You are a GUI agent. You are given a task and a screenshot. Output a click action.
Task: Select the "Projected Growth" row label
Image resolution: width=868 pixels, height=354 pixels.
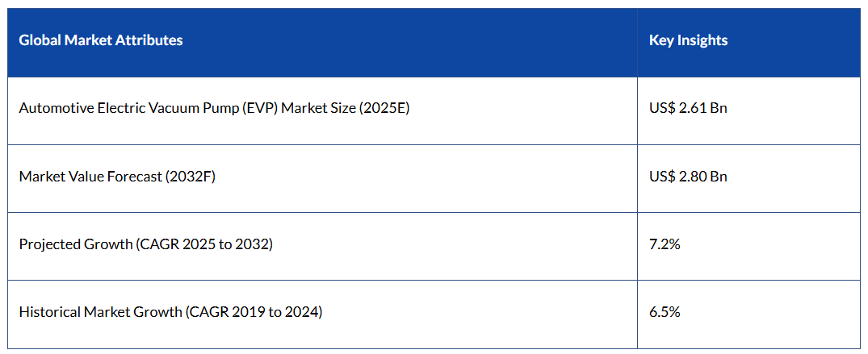pyautogui.click(x=145, y=244)
